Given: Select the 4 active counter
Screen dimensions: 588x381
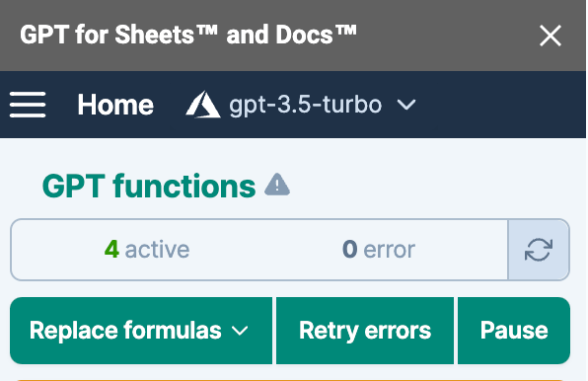Looking at the screenshot, I should pos(147,250).
